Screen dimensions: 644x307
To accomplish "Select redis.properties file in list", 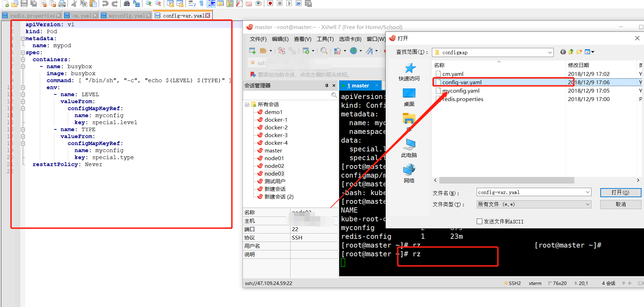I will tap(463, 99).
